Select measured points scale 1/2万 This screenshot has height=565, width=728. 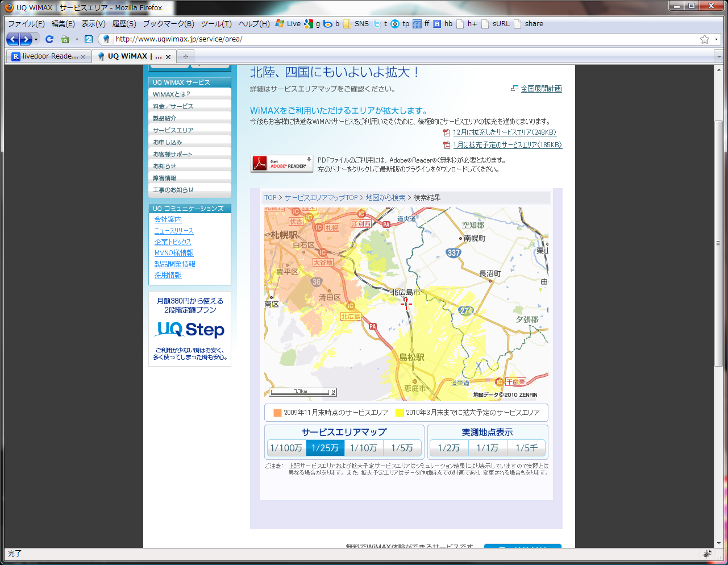pyautogui.click(x=449, y=448)
